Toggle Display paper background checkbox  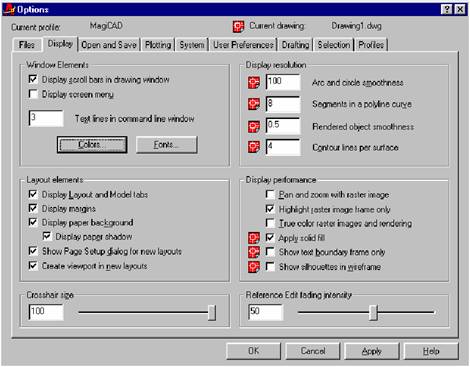pyautogui.click(x=33, y=222)
